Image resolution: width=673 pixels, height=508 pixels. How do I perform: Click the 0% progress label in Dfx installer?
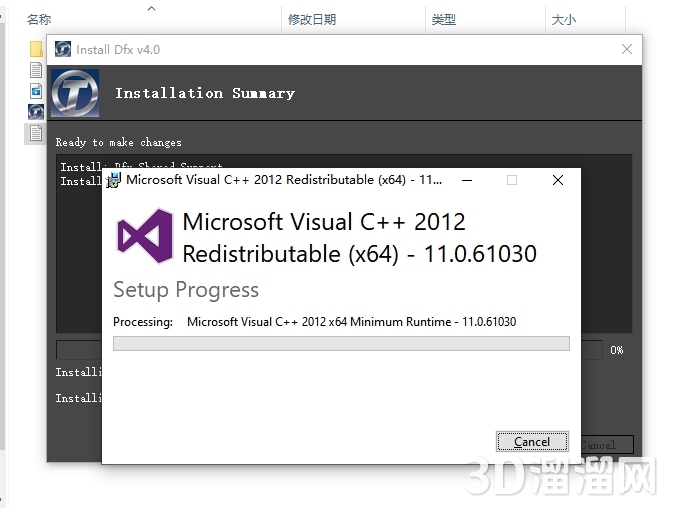click(x=617, y=350)
